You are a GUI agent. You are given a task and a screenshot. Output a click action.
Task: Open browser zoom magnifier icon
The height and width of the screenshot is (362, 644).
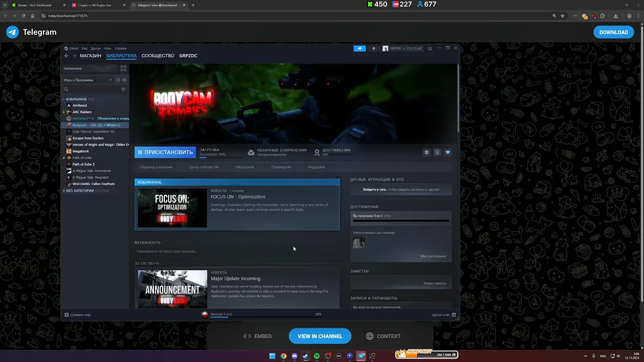point(554,16)
